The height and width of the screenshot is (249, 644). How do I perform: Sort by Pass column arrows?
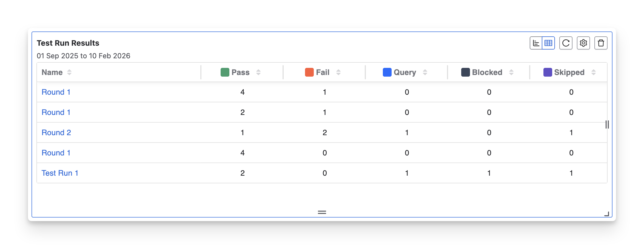coord(258,72)
